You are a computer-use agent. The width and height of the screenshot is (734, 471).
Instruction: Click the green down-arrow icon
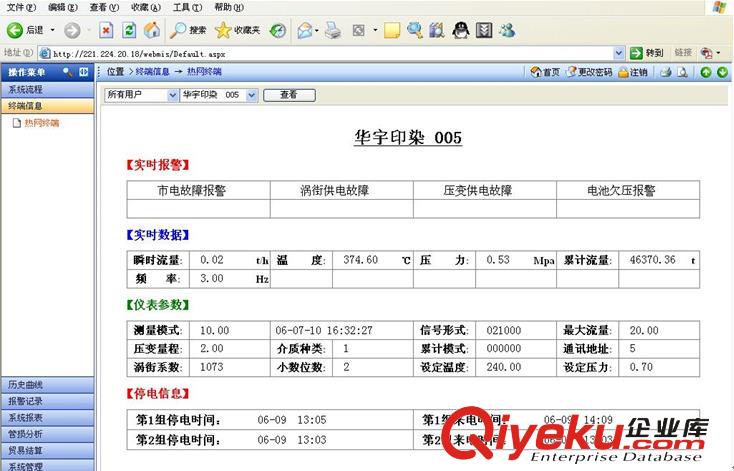(x=722, y=72)
